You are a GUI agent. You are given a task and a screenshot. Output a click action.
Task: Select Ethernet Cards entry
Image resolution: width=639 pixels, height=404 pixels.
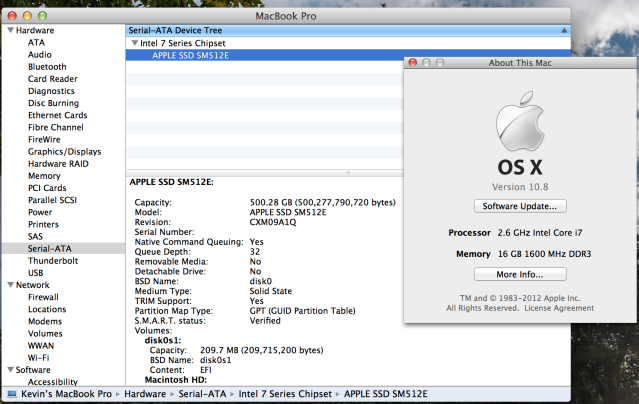coord(57,115)
